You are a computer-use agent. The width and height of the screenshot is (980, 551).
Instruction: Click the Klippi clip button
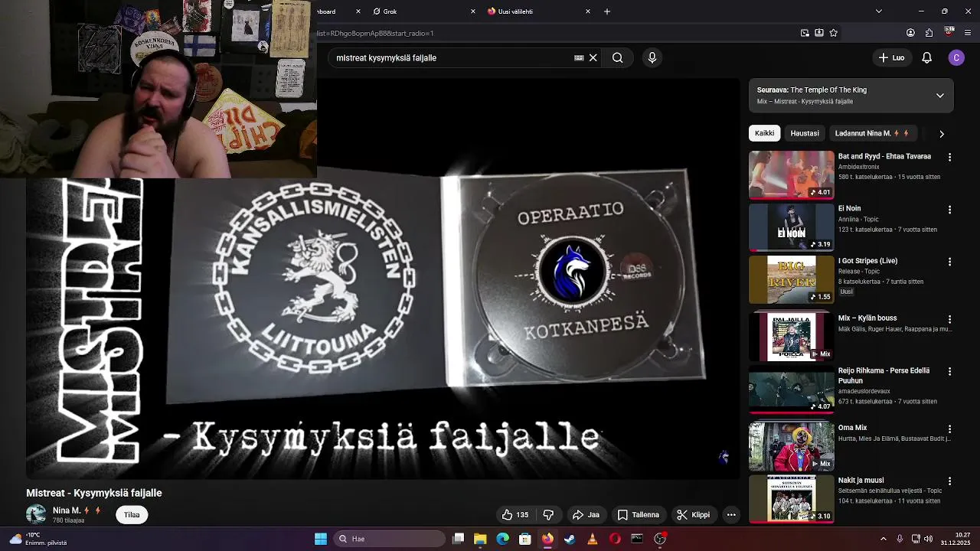pos(694,515)
